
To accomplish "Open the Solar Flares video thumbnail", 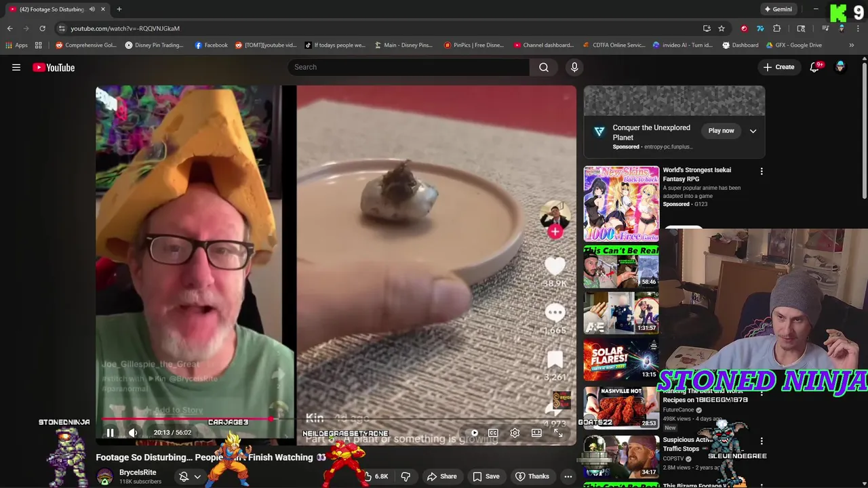I will pos(621,359).
